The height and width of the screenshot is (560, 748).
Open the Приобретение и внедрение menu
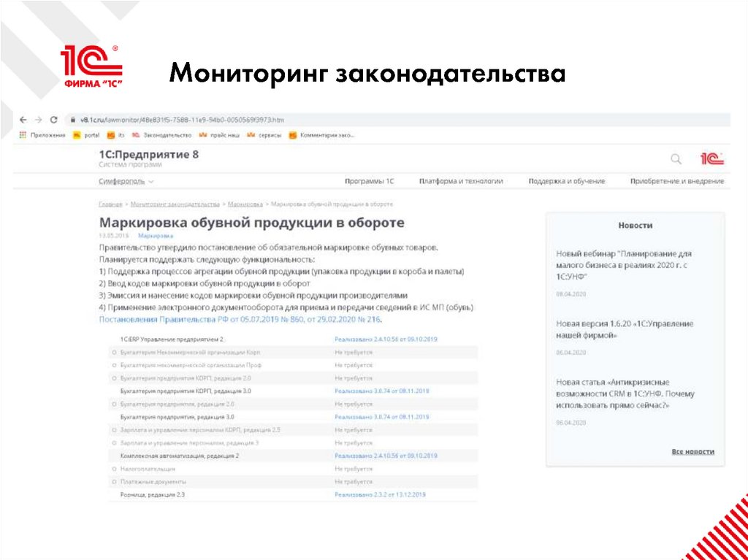pyautogui.click(x=677, y=181)
